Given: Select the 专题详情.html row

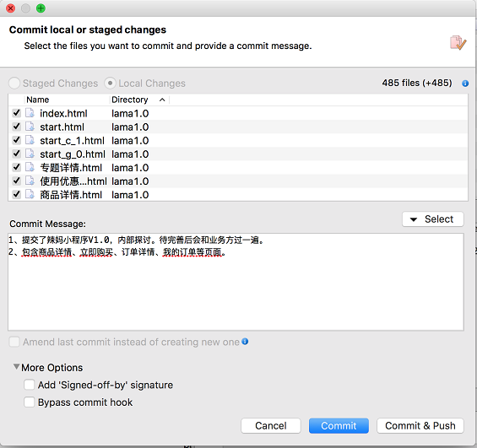Looking at the screenshot, I should click(238, 167).
